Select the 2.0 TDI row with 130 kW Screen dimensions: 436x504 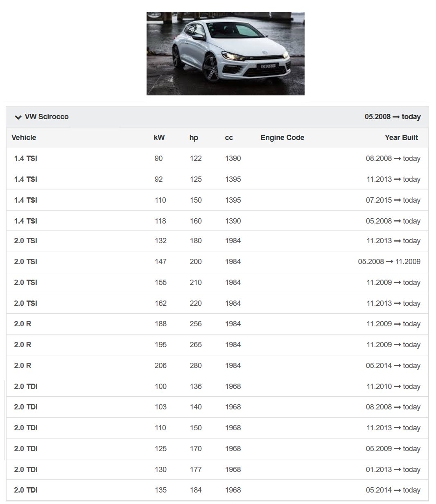click(x=217, y=470)
